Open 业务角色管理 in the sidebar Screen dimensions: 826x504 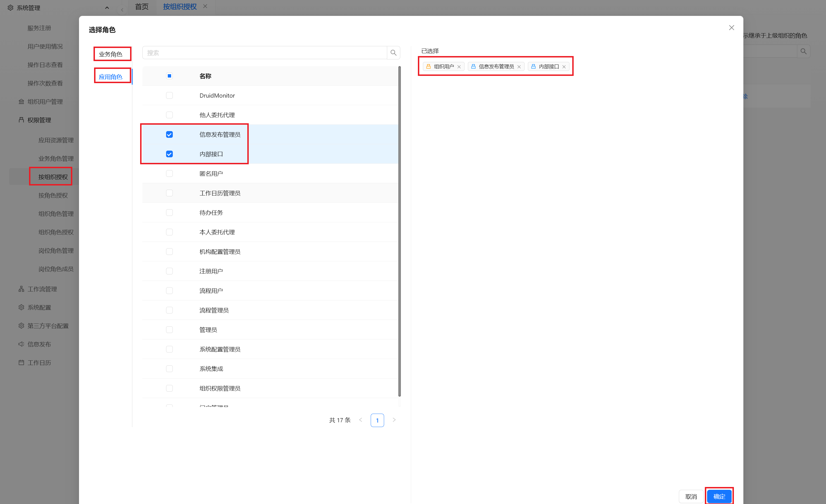[56, 158]
